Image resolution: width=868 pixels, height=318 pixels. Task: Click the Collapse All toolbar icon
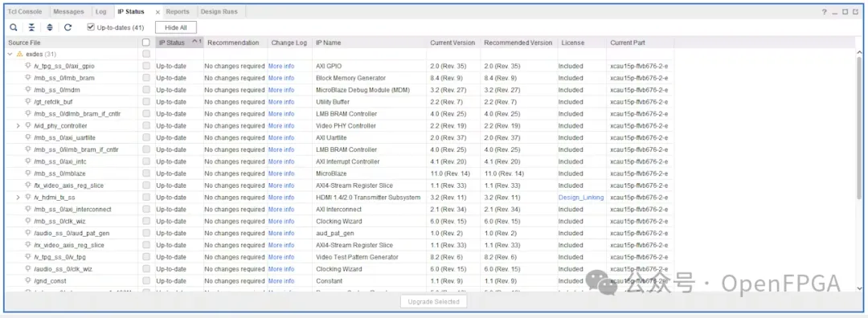(x=31, y=27)
